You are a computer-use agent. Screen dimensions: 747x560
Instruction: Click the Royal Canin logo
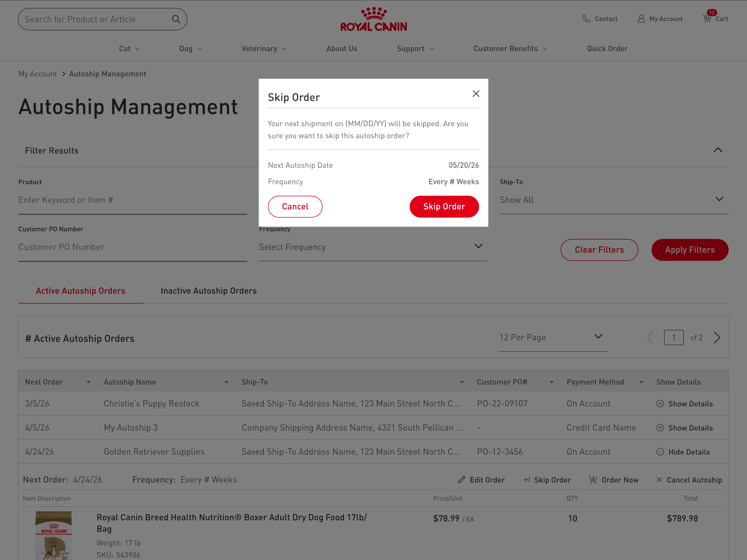374,19
